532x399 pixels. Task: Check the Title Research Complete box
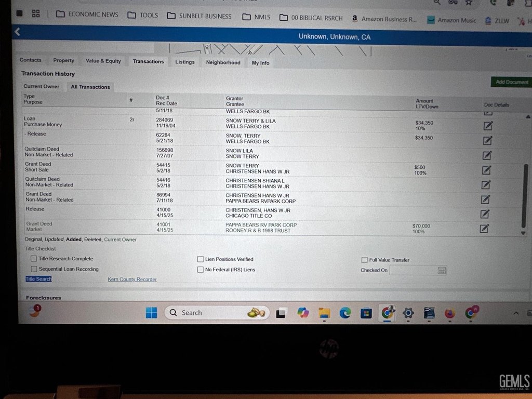34,259
